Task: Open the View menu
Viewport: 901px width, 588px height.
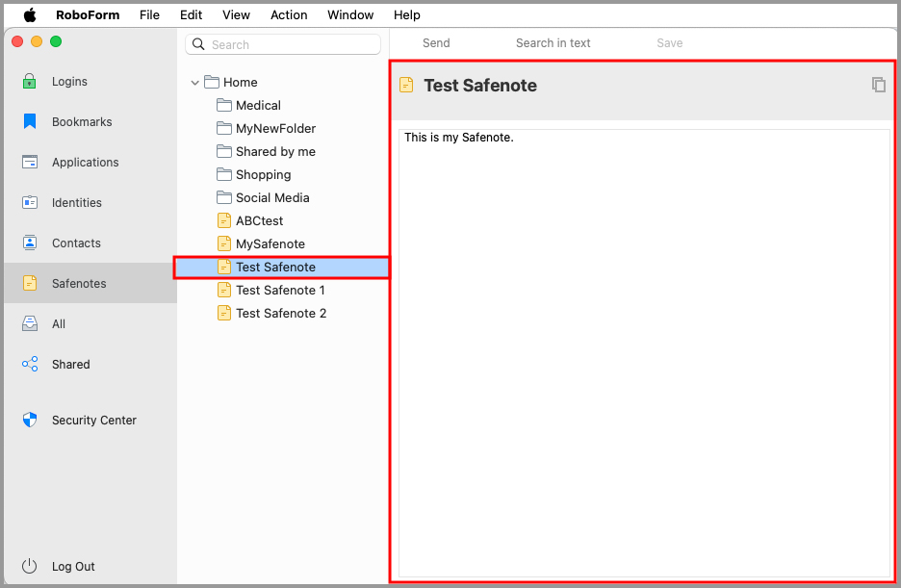Action: (x=236, y=15)
